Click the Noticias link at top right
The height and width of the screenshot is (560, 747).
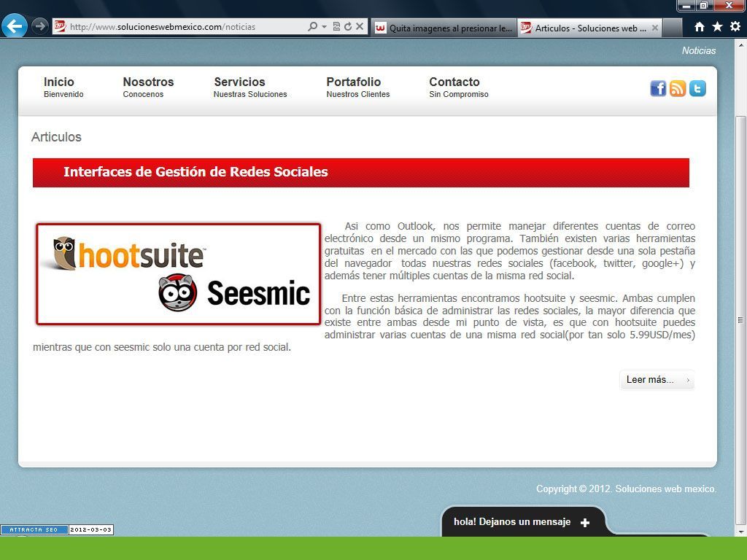[x=698, y=50]
